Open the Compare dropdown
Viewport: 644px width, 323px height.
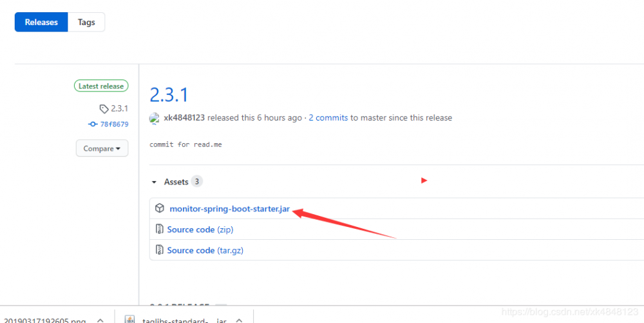coord(102,148)
